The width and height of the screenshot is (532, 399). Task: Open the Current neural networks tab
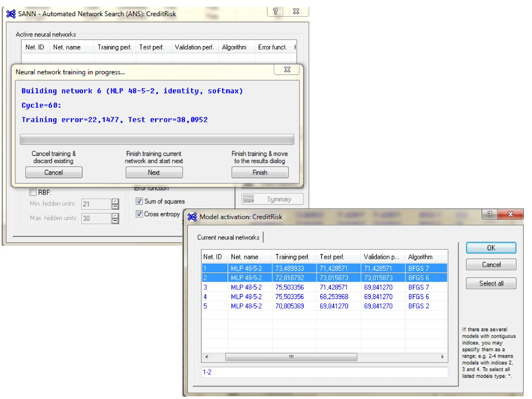[x=228, y=237]
